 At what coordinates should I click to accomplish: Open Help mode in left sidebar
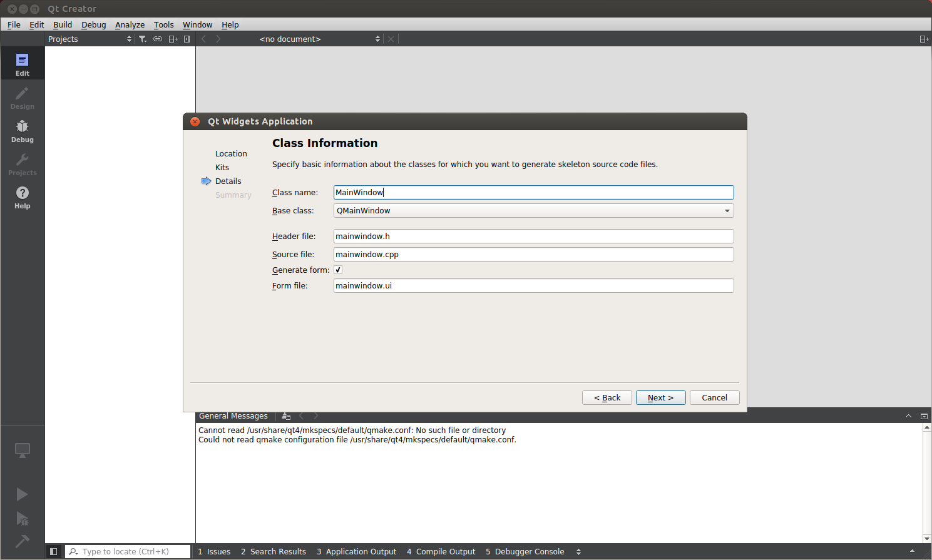22,197
